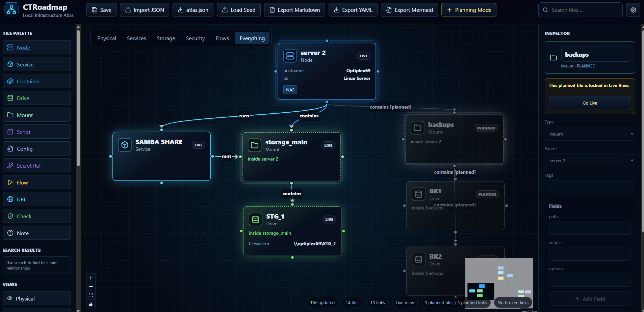Switch to the Security tab

coord(195,38)
